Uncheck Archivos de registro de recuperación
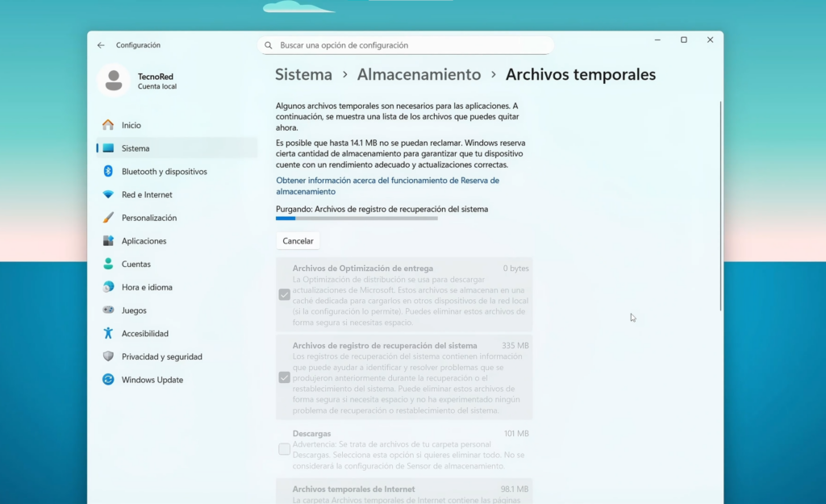This screenshot has height=504, width=826. [x=284, y=377]
